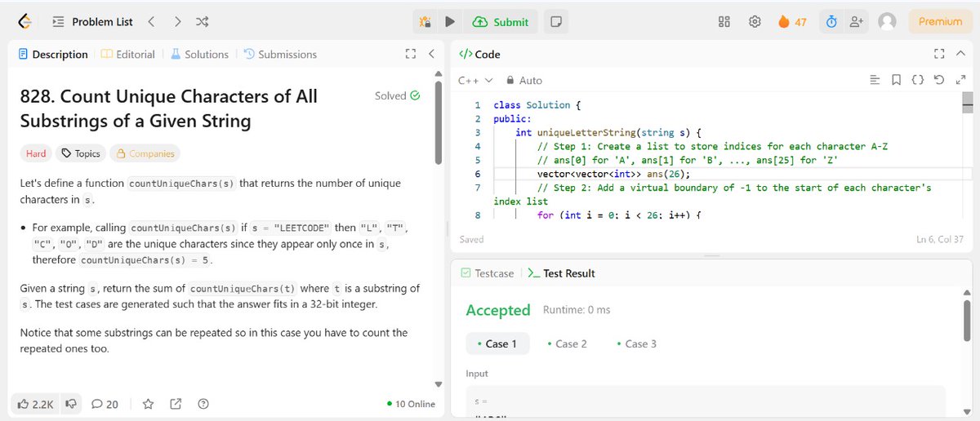
Task: Show the Companies tag
Action: (x=145, y=153)
